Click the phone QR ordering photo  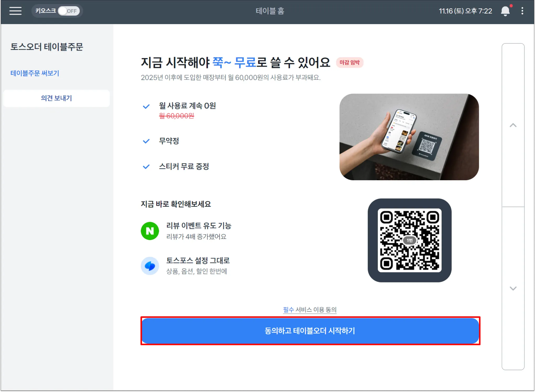[x=409, y=137]
